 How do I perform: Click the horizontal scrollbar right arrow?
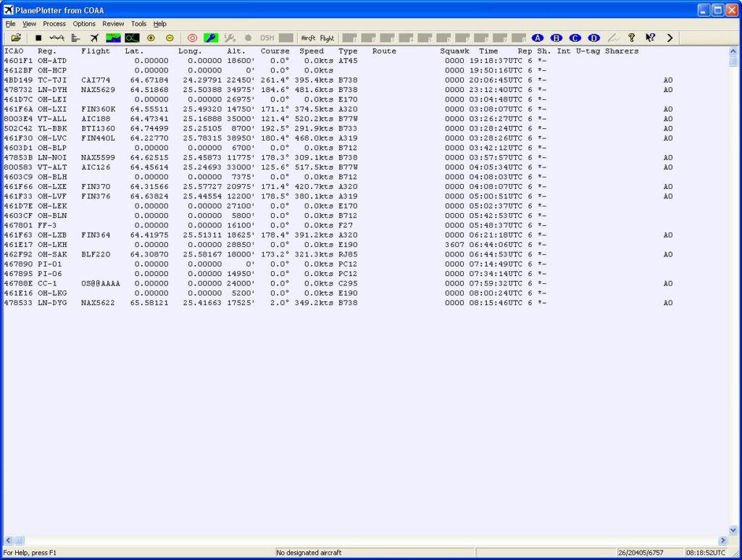click(x=722, y=540)
